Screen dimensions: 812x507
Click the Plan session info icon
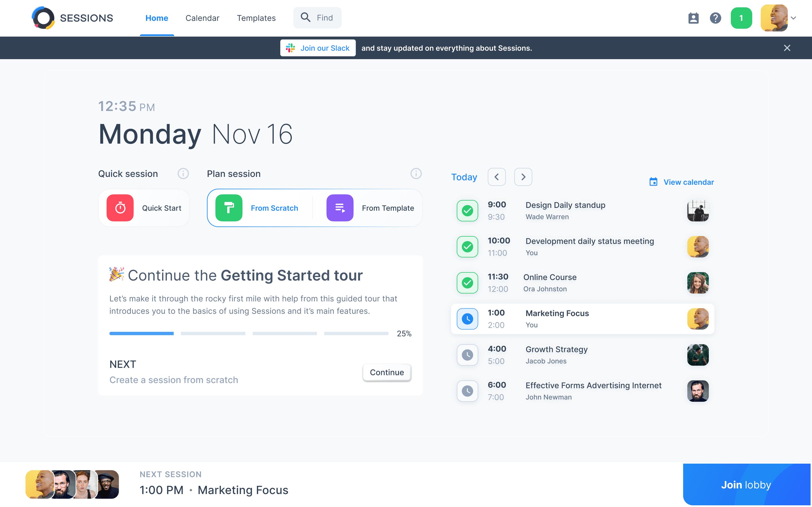tap(416, 174)
